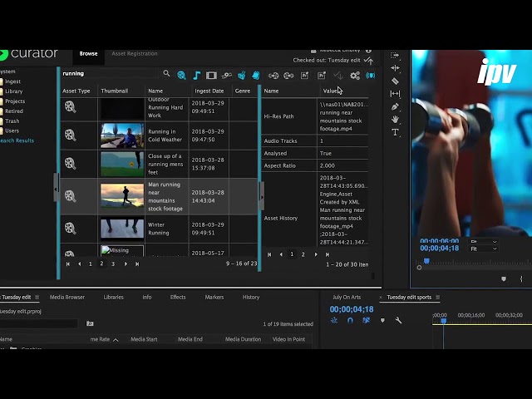The height and width of the screenshot is (399, 532).
Task: Click the projector-style icon after the filmstrip
Action: tap(226, 76)
